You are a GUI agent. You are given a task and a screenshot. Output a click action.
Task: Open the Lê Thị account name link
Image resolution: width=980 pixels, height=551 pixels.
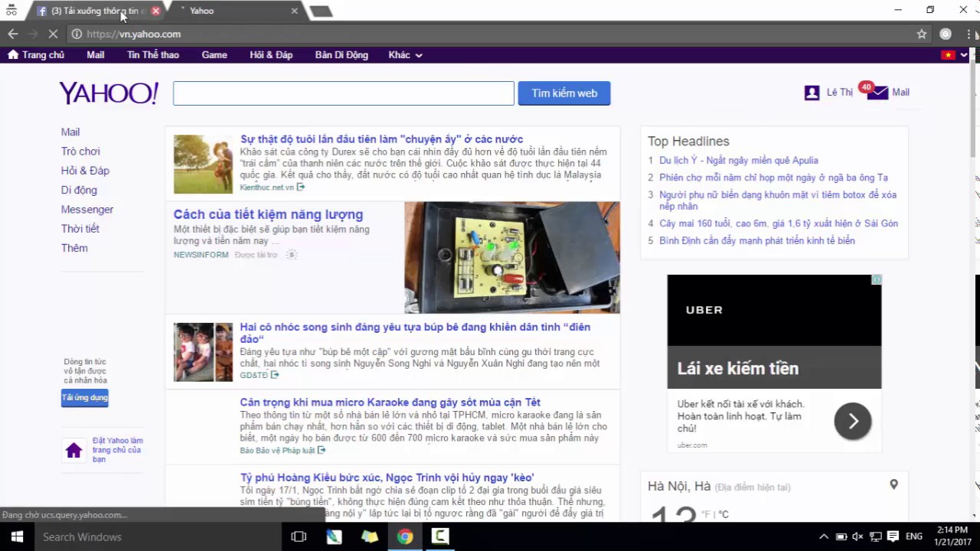840,93
